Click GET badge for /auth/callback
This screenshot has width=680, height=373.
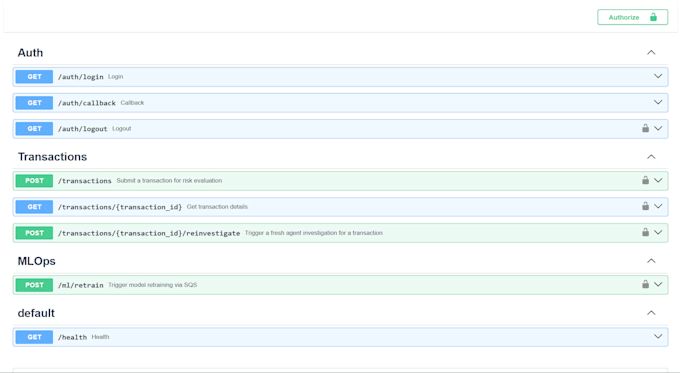(34, 103)
